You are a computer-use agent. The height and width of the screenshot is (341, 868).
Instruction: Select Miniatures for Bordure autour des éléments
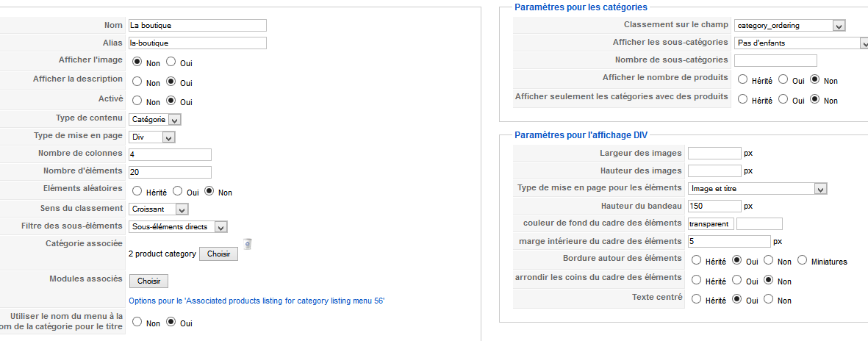[803, 259]
